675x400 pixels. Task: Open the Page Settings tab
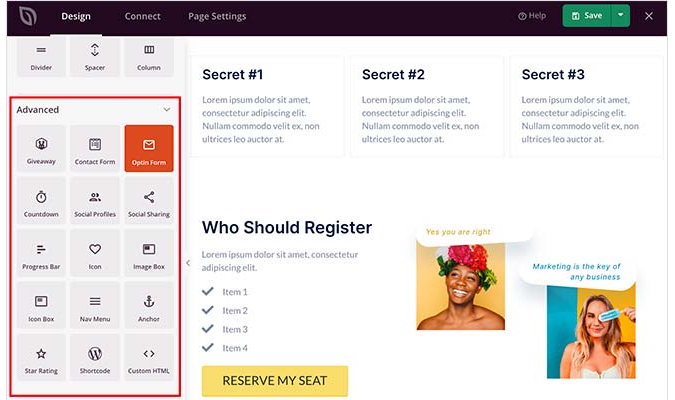click(x=217, y=16)
